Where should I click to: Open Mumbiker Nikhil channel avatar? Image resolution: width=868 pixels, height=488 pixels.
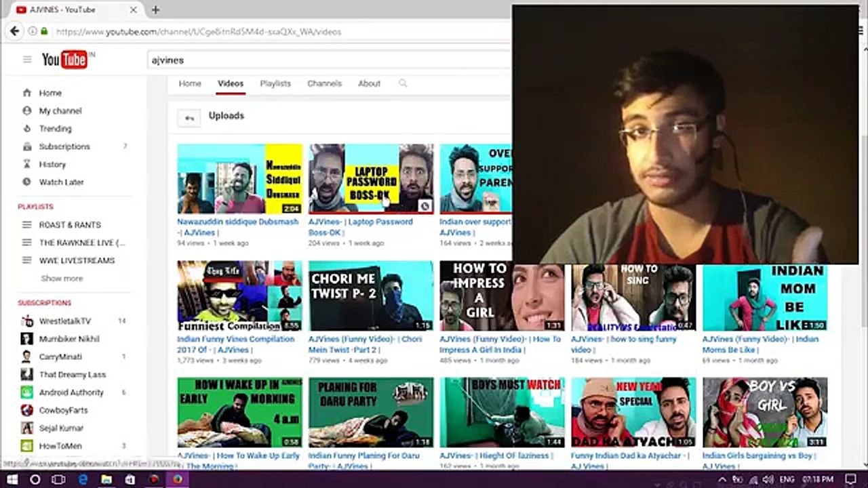27,339
